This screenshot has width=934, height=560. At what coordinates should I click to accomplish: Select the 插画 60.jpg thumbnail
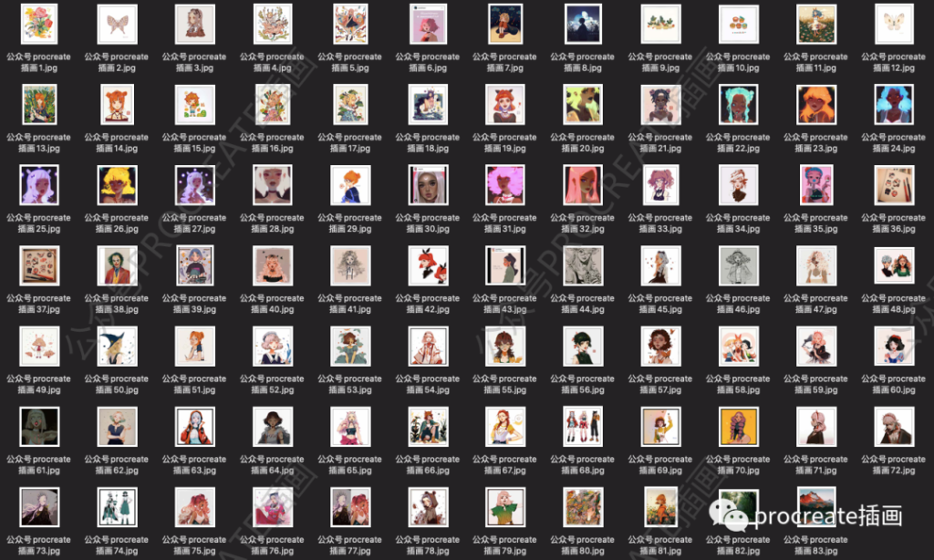[x=894, y=346]
